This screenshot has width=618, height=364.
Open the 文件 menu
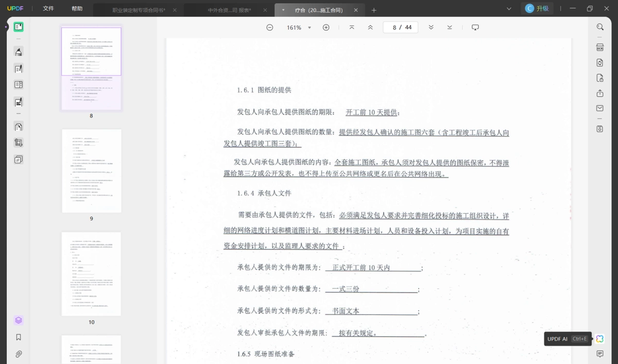(48, 9)
